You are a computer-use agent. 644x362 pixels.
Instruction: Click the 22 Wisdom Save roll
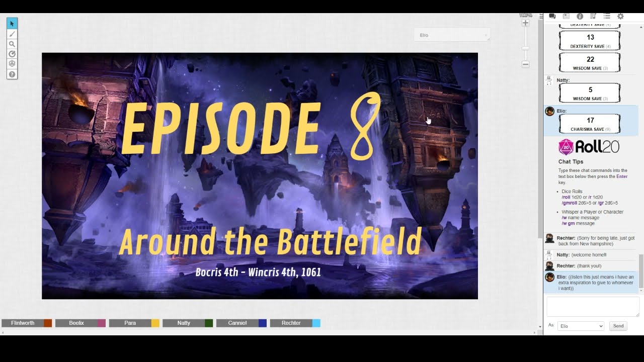(590, 63)
